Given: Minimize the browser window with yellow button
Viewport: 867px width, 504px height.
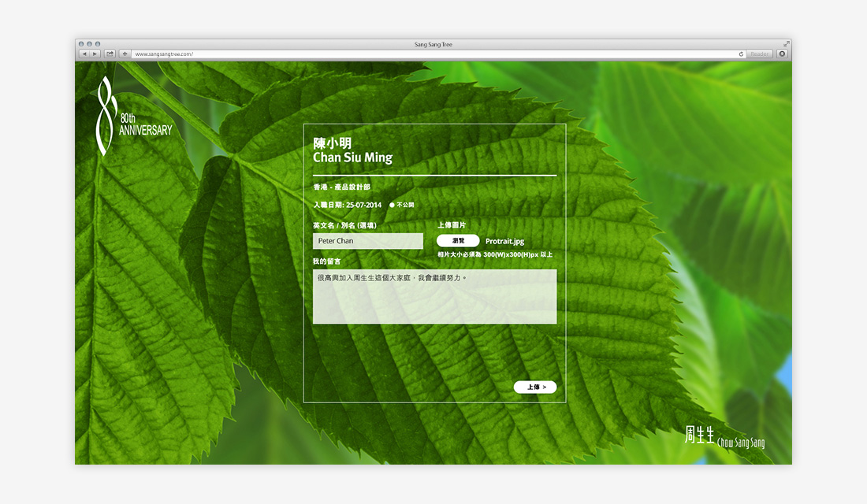Looking at the screenshot, I should coord(89,44).
